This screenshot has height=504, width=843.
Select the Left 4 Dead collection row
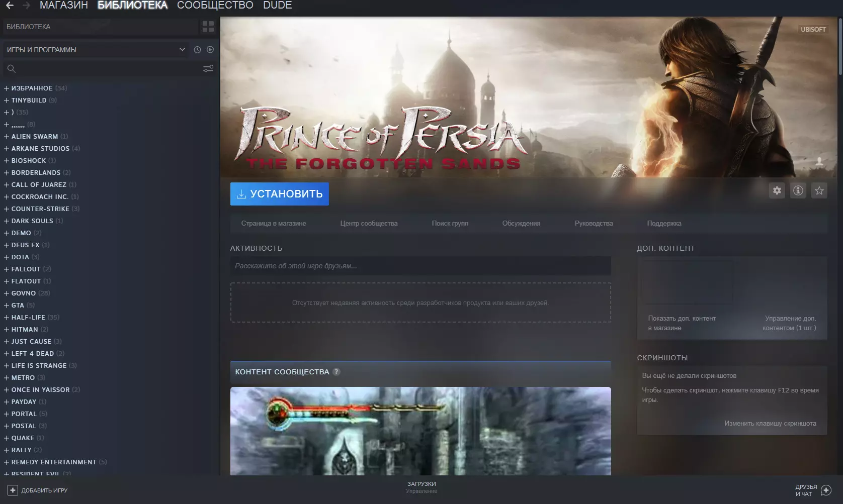[110, 354]
